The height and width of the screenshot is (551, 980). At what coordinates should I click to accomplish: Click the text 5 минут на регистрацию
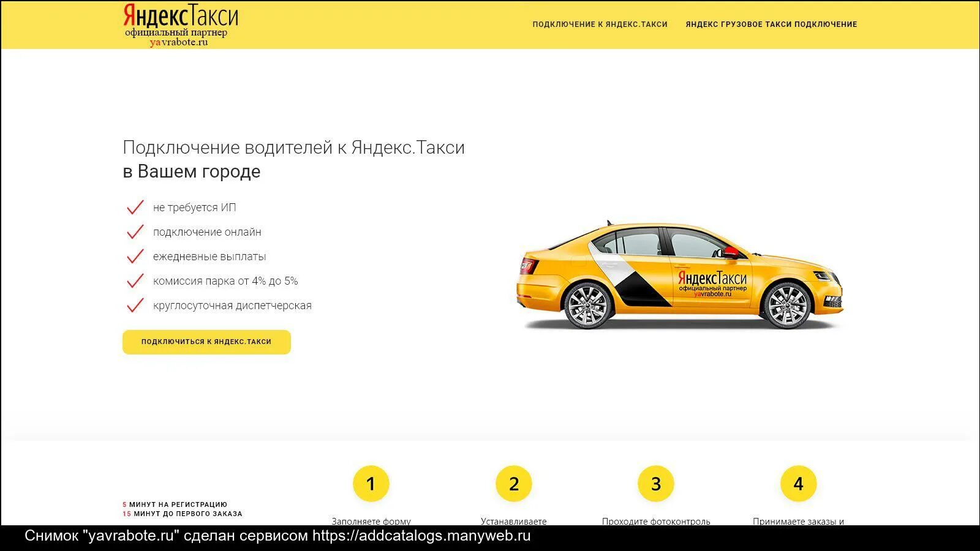(x=175, y=504)
